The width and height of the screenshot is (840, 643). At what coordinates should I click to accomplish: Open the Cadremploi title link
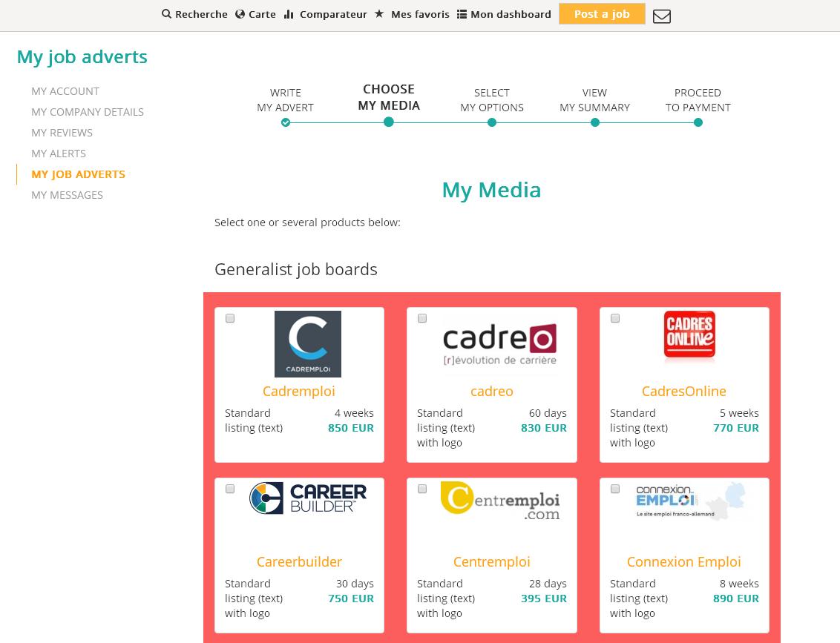pyautogui.click(x=299, y=392)
